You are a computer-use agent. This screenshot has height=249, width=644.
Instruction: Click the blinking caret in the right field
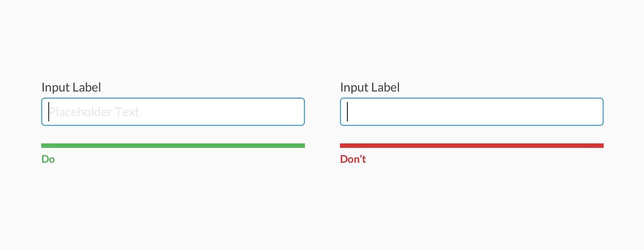click(x=347, y=112)
